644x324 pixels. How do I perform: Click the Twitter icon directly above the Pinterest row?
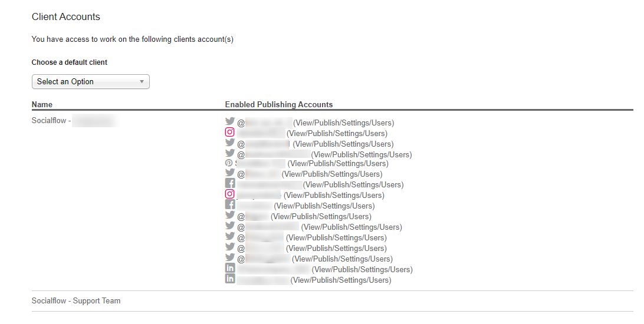pyautogui.click(x=229, y=153)
